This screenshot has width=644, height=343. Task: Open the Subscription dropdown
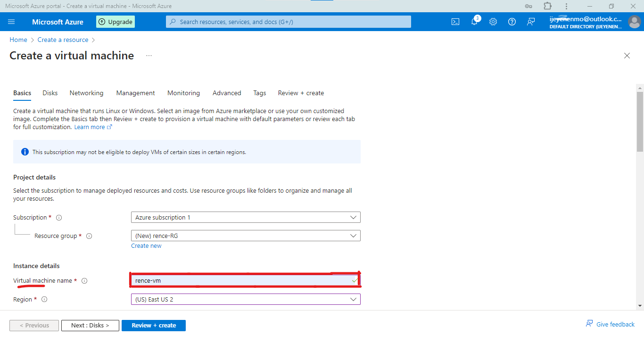246,217
